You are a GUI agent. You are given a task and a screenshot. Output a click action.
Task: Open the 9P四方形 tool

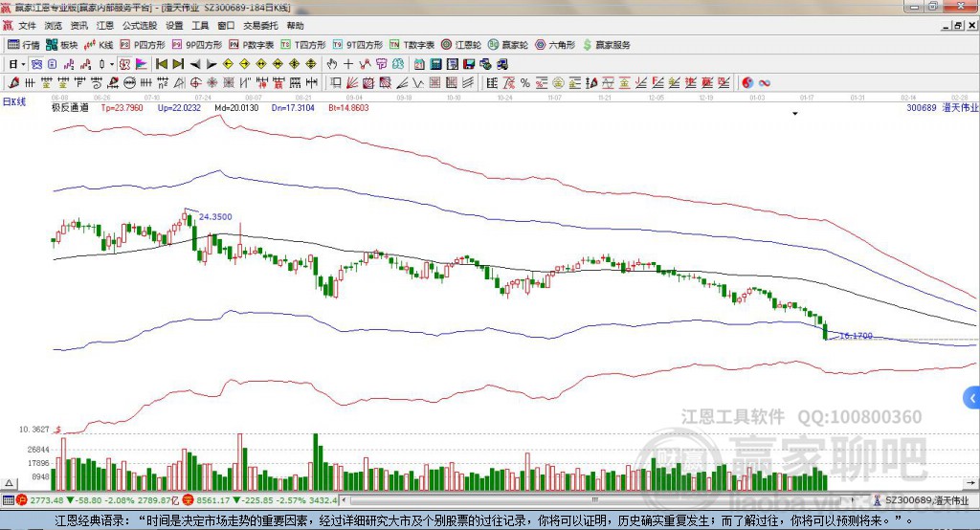[197, 44]
